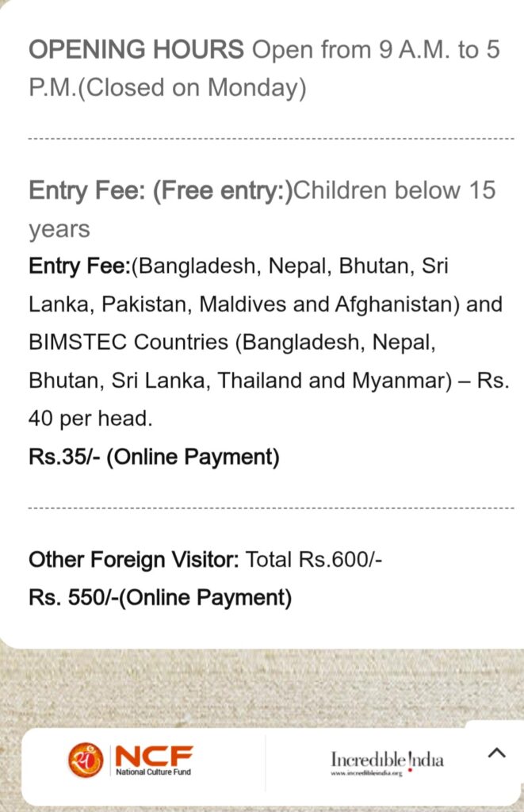Select the 40 per head text
The width and height of the screenshot is (524, 812).
click(90, 419)
